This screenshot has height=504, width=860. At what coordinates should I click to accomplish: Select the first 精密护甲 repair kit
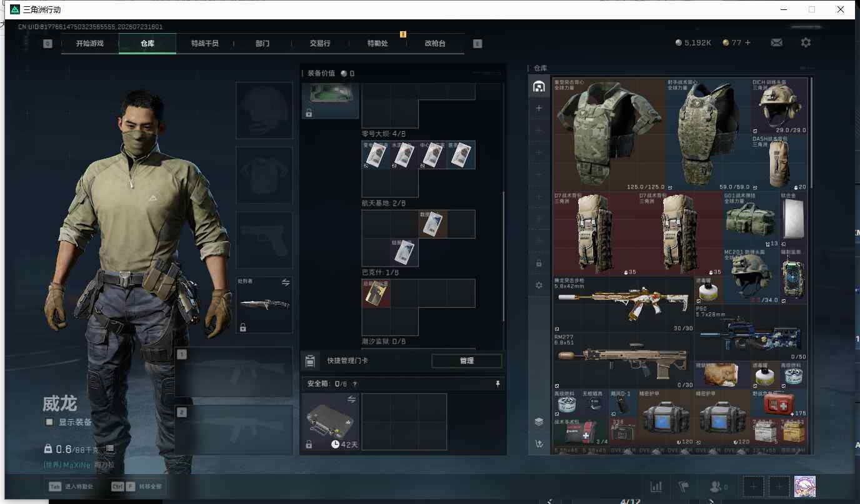(x=666, y=418)
